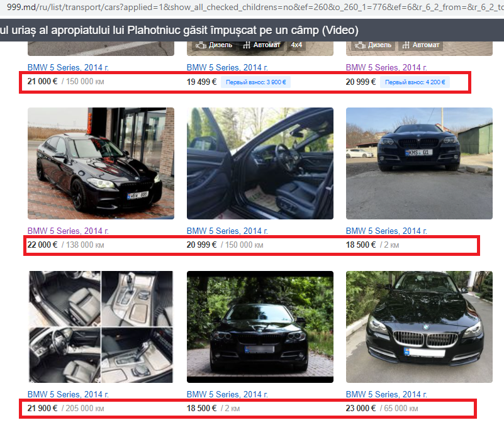The height and width of the screenshot is (425, 504).
Task: Click the 999.md URL in the address bar
Action: (x=255, y=7)
